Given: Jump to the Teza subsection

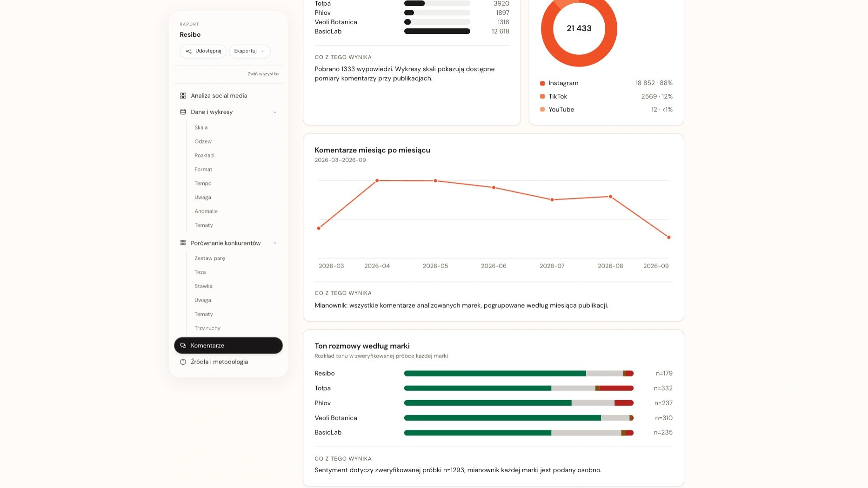Looking at the screenshot, I should click(200, 272).
